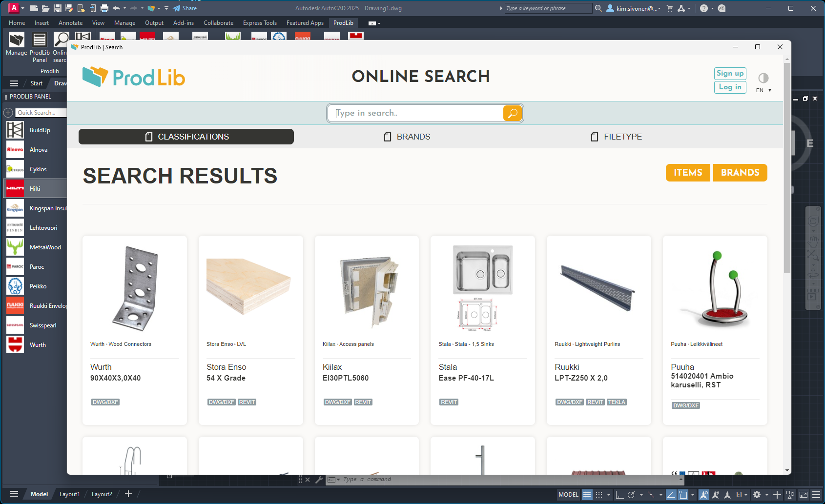The image size is (825, 504).
Task: Open the Autodesk App Store cart
Action: coord(669,8)
